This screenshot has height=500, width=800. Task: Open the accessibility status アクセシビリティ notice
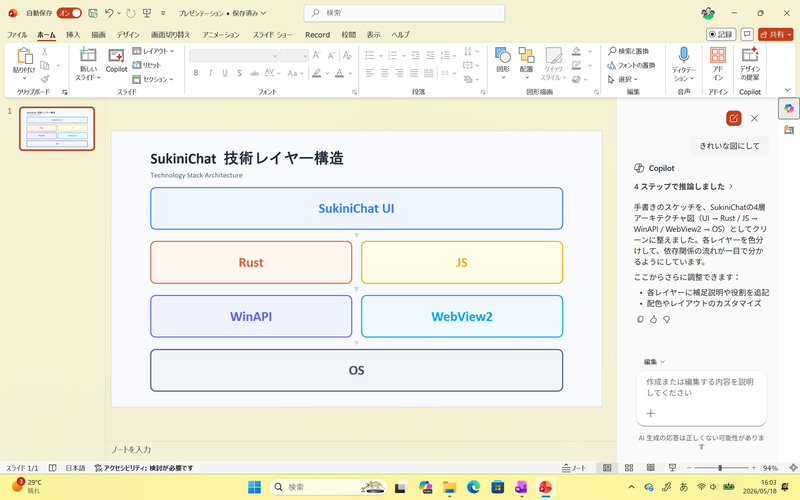coord(144,468)
